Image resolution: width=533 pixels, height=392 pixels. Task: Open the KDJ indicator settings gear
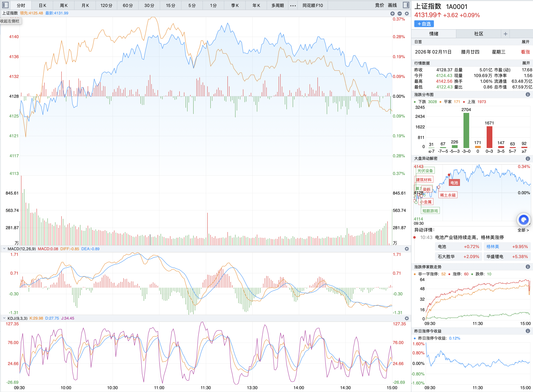[x=407, y=318]
